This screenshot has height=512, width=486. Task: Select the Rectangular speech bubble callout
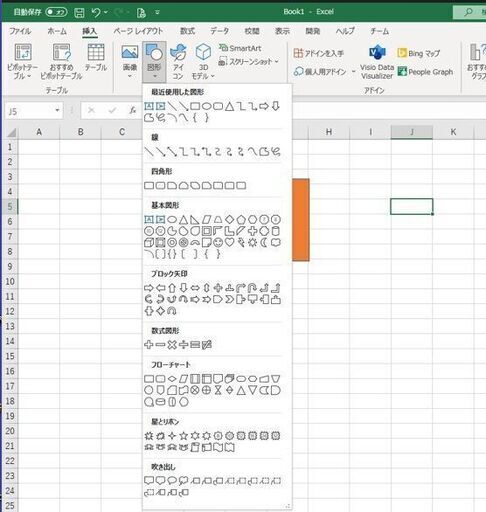[149, 481]
